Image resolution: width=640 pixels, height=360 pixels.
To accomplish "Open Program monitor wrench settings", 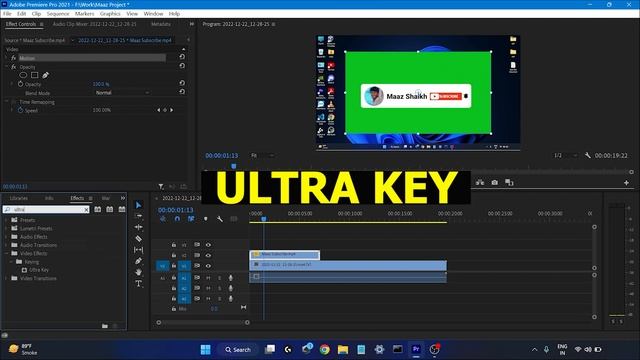I will click(x=588, y=156).
